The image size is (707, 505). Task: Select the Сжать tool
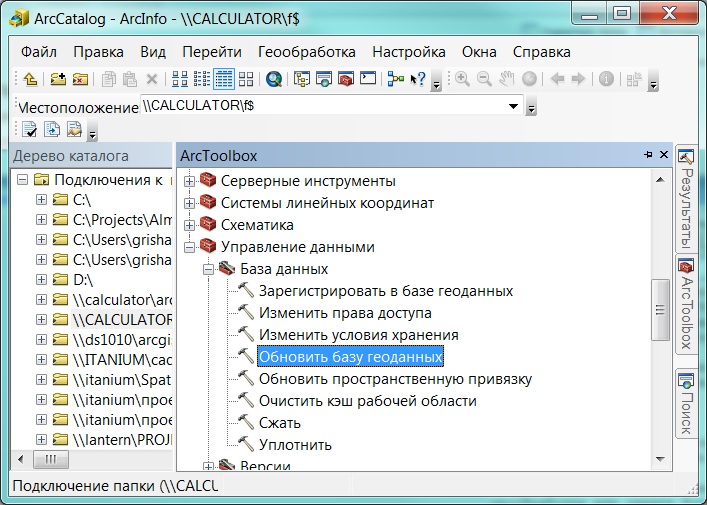tap(280, 423)
